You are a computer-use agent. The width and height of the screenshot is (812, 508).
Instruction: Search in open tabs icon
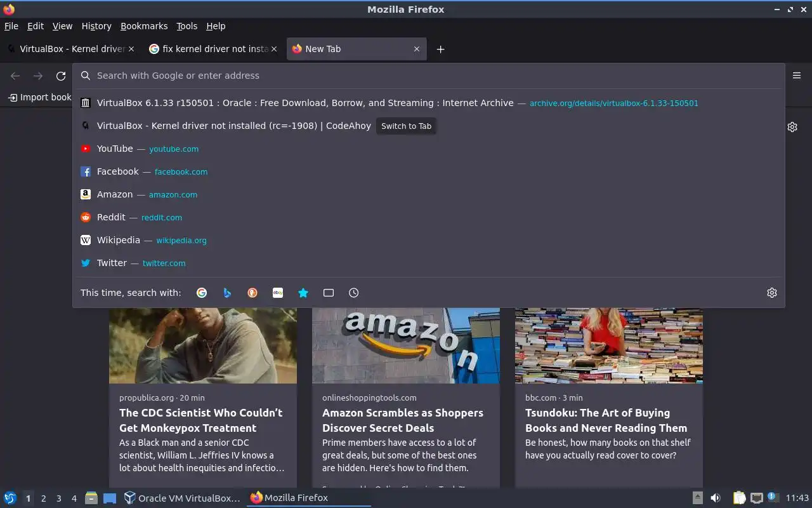tap(329, 293)
